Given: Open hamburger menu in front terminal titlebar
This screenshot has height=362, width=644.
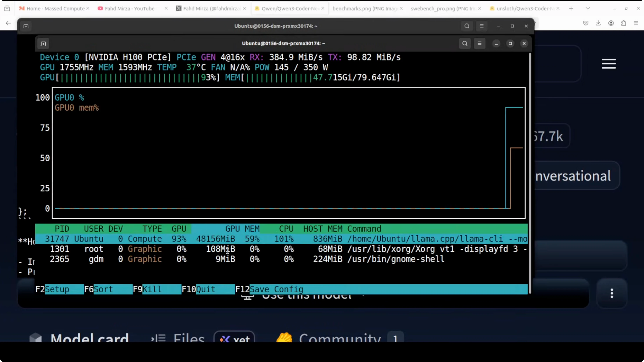Looking at the screenshot, I should pyautogui.click(x=479, y=44).
